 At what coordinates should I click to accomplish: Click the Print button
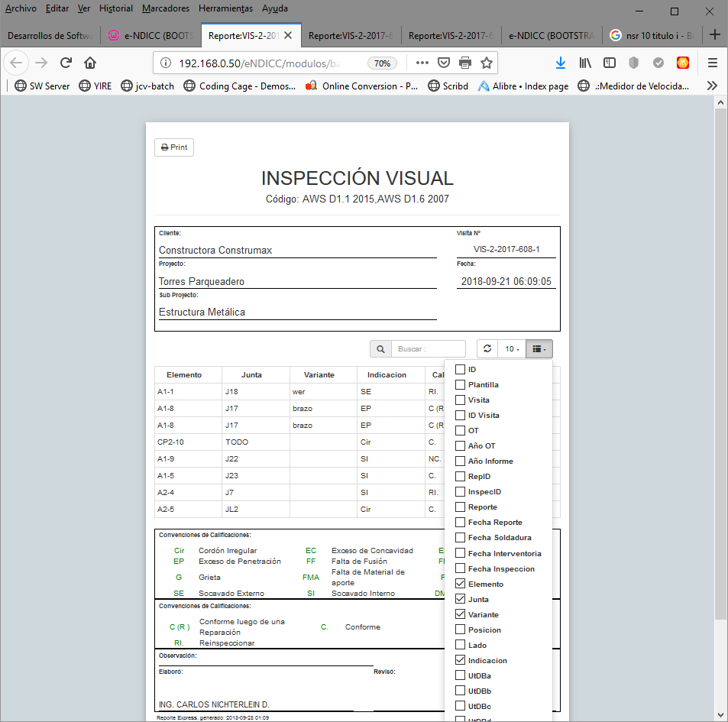point(174,147)
